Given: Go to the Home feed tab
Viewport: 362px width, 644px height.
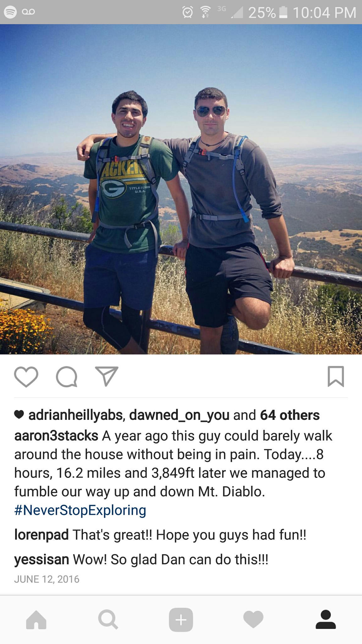Looking at the screenshot, I should [x=36, y=620].
